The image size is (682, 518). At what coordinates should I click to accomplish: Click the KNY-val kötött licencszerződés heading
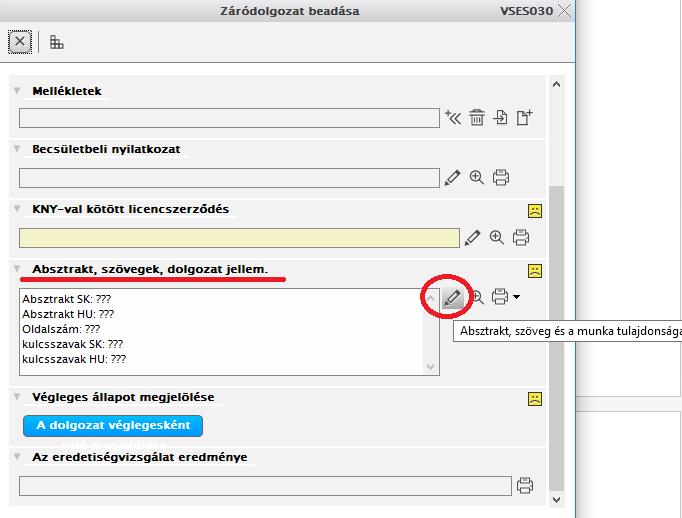click(130, 209)
